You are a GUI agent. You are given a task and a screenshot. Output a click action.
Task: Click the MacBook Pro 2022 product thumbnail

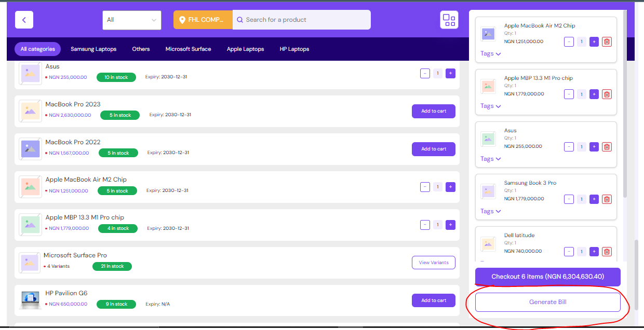[30, 149]
